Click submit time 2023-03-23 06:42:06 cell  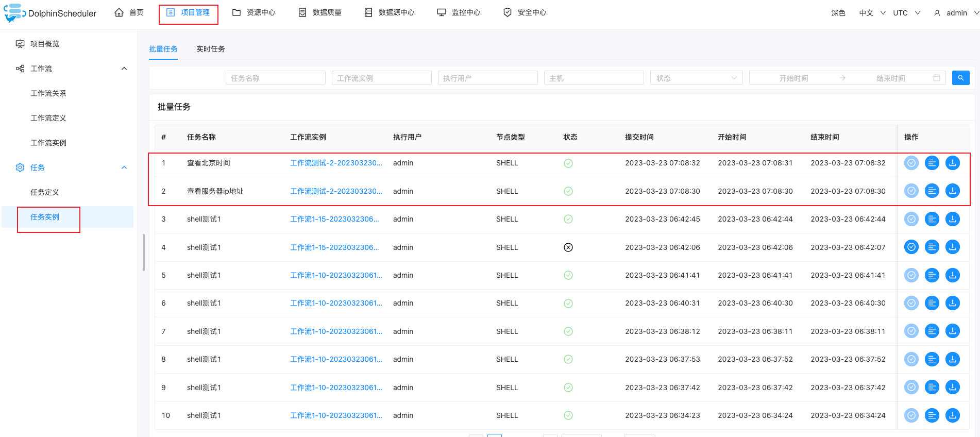click(x=663, y=247)
